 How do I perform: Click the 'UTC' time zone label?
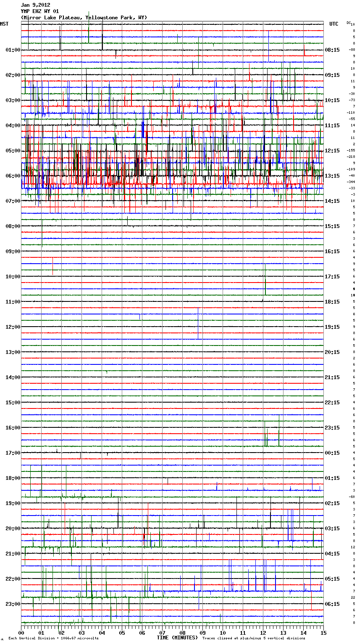coord(334,24)
